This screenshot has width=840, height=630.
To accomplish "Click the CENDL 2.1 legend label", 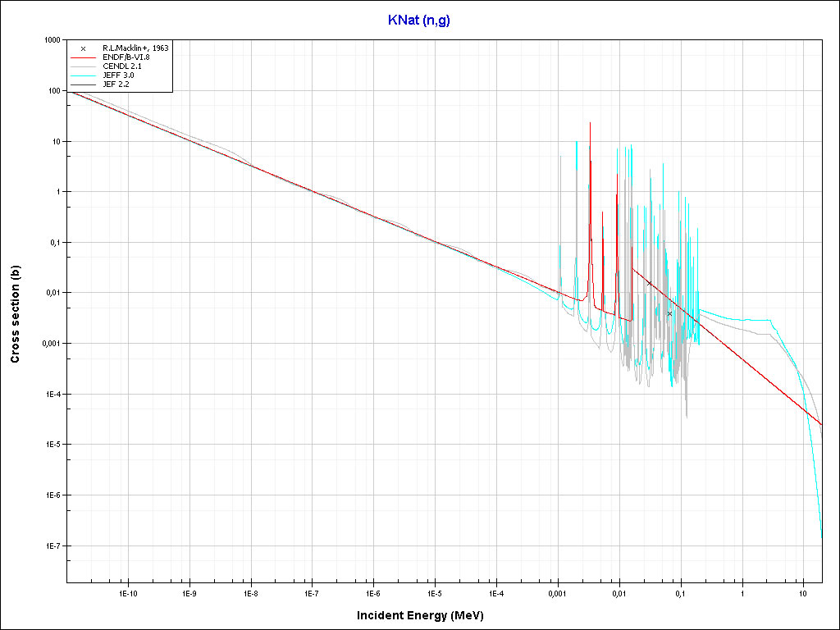I will [x=121, y=66].
